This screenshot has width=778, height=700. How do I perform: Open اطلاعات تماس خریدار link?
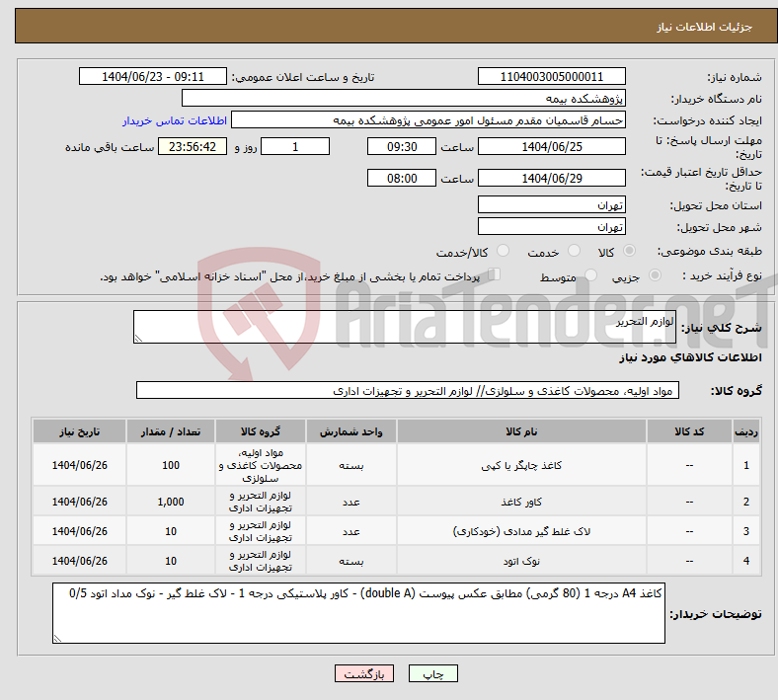pyautogui.click(x=175, y=120)
